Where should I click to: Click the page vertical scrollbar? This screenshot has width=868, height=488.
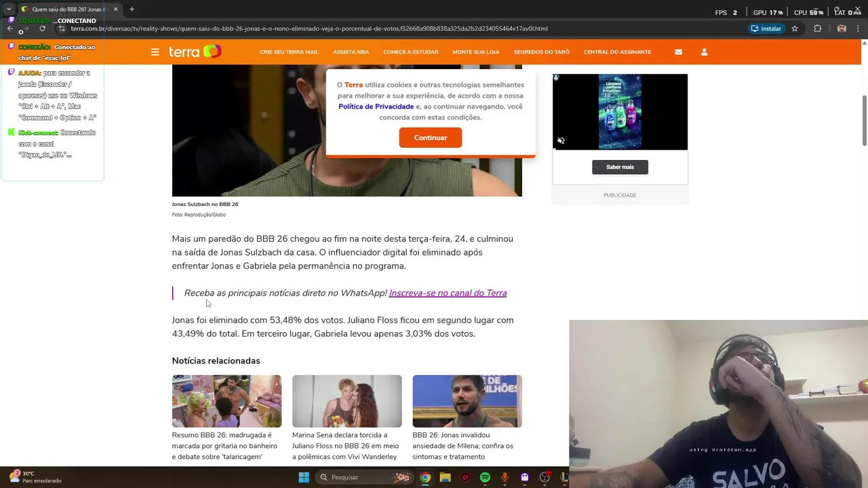(864, 120)
